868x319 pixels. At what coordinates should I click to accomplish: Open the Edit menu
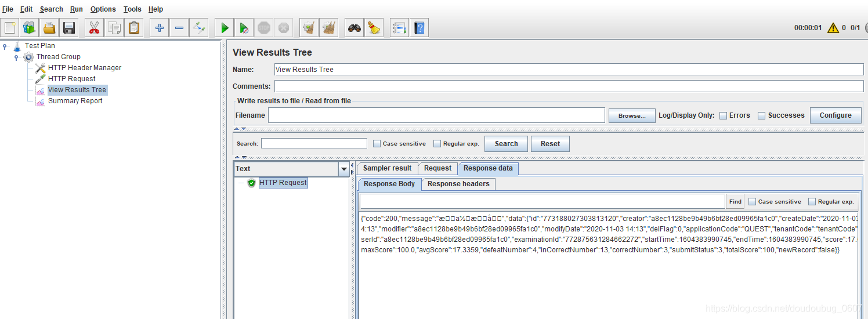click(x=26, y=9)
